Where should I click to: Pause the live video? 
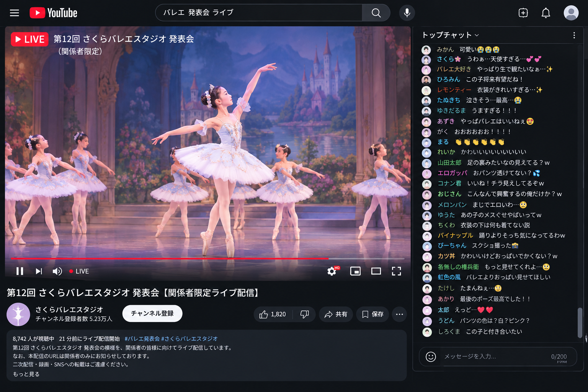(x=20, y=271)
